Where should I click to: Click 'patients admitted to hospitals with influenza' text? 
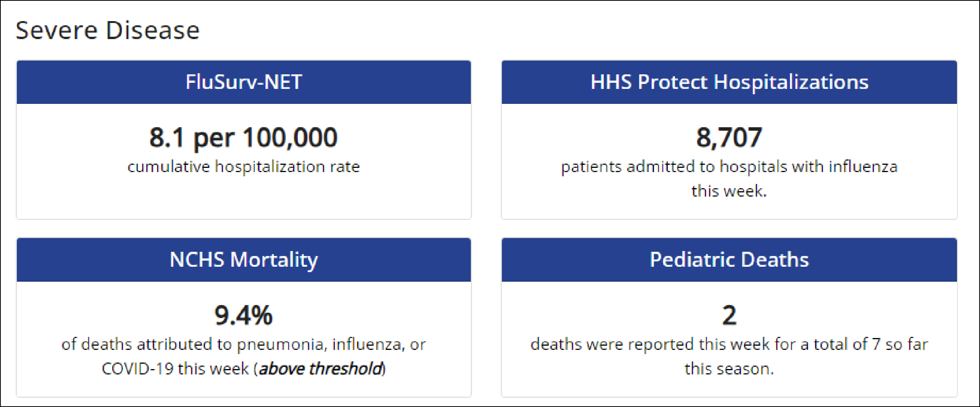[729, 167]
